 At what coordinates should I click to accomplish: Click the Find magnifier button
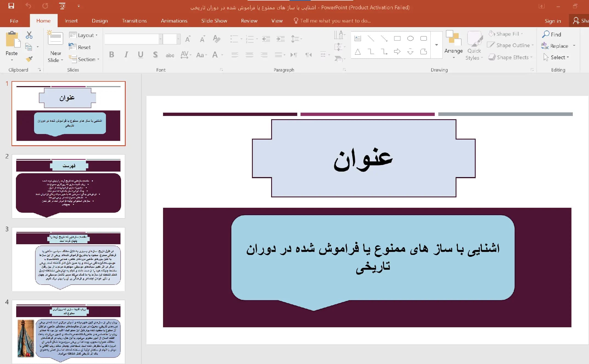click(552, 34)
